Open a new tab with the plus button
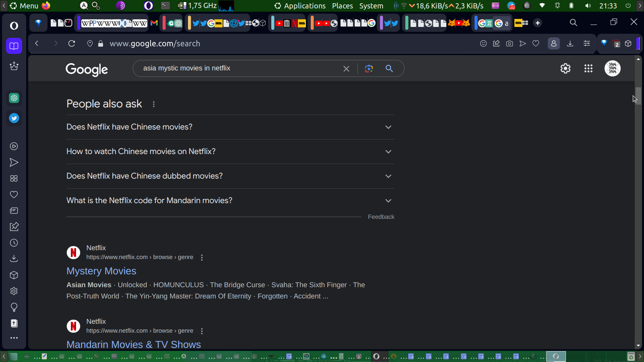 (538, 23)
